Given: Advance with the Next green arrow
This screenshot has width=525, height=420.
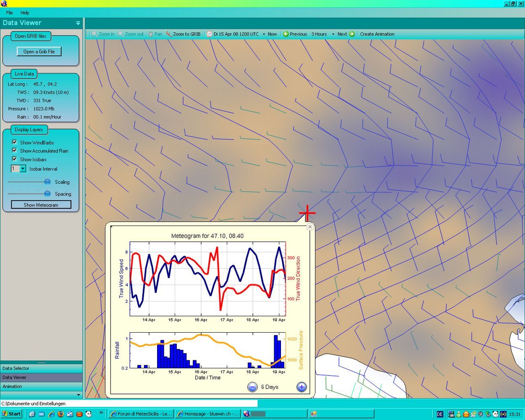Looking at the screenshot, I should 352,34.
